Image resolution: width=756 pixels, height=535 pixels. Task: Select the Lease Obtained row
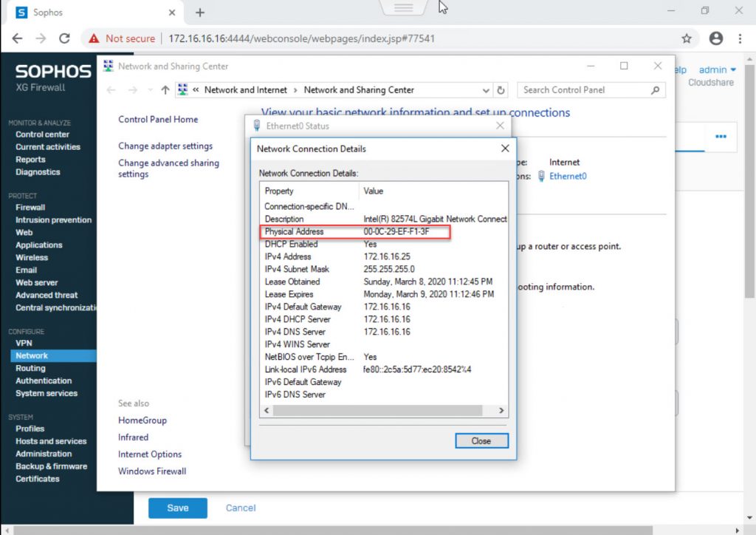tap(384, 282)
